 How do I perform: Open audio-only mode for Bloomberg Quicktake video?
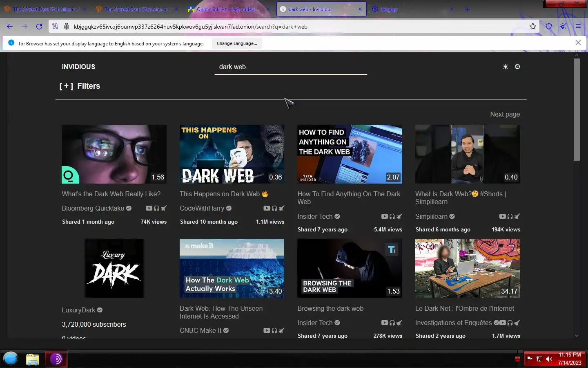[x=156, y=208]
